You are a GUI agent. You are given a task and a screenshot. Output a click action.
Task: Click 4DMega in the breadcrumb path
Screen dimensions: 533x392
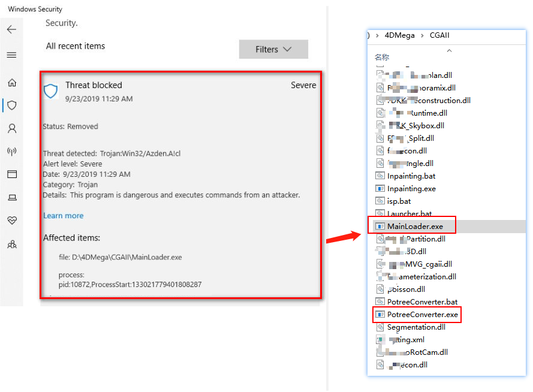tap(399, 35)
